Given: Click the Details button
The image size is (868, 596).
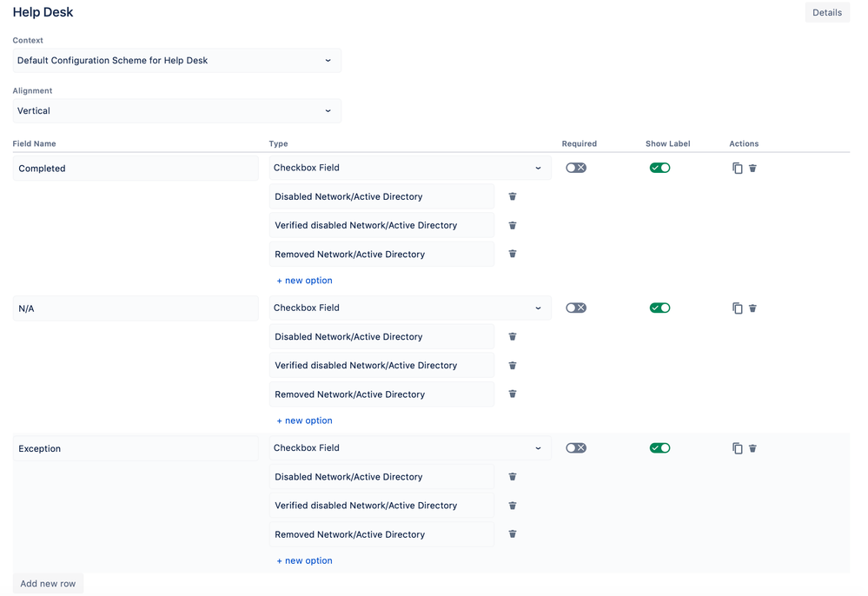Looking at the screenshot, I should (x=826, y=12).
